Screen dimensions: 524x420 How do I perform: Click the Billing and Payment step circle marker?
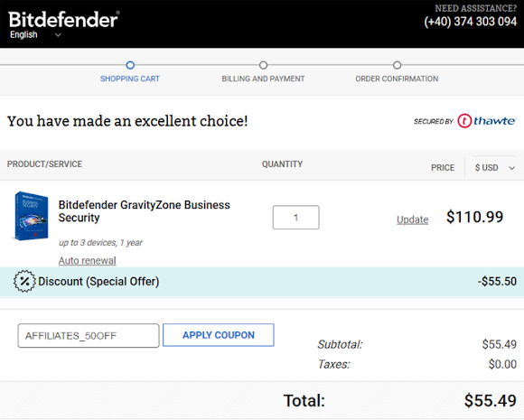(x=263, y=65)
